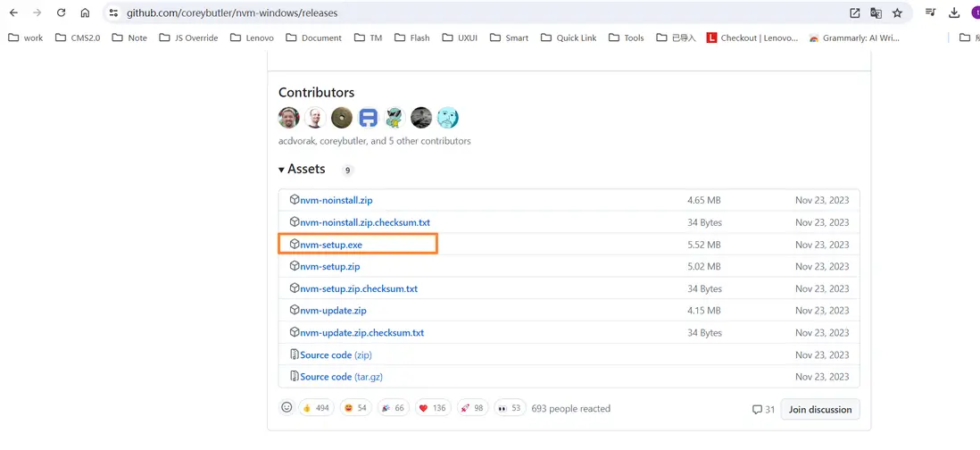Download Source code (zip)
This screenshot has width=980, height=450.
coord(336,355)
